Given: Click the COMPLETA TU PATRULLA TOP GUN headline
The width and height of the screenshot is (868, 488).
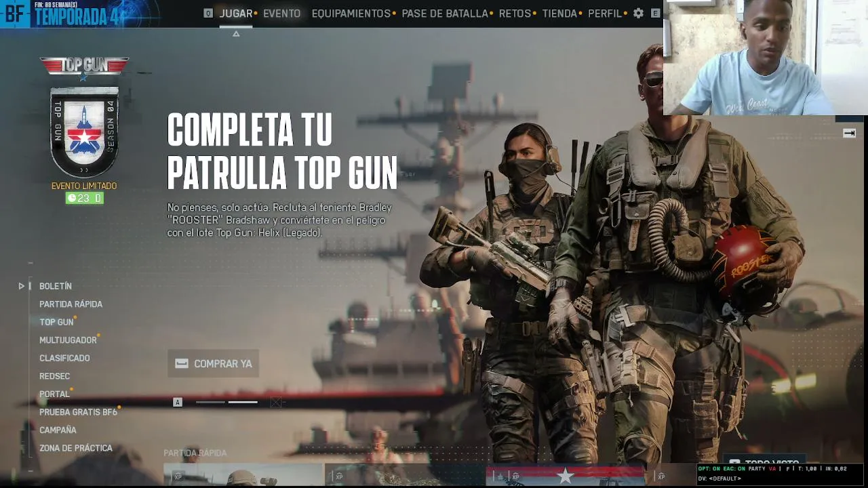Looking at the screenshot, I should click(x=282, y=151).
